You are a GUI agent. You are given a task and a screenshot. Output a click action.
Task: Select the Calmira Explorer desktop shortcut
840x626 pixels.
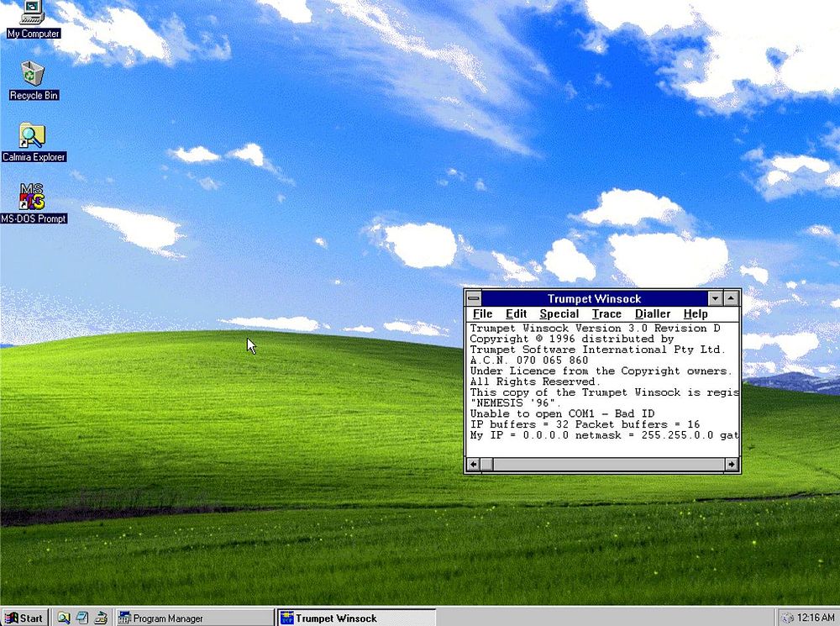pyautogui.click(x=34, y=143)
